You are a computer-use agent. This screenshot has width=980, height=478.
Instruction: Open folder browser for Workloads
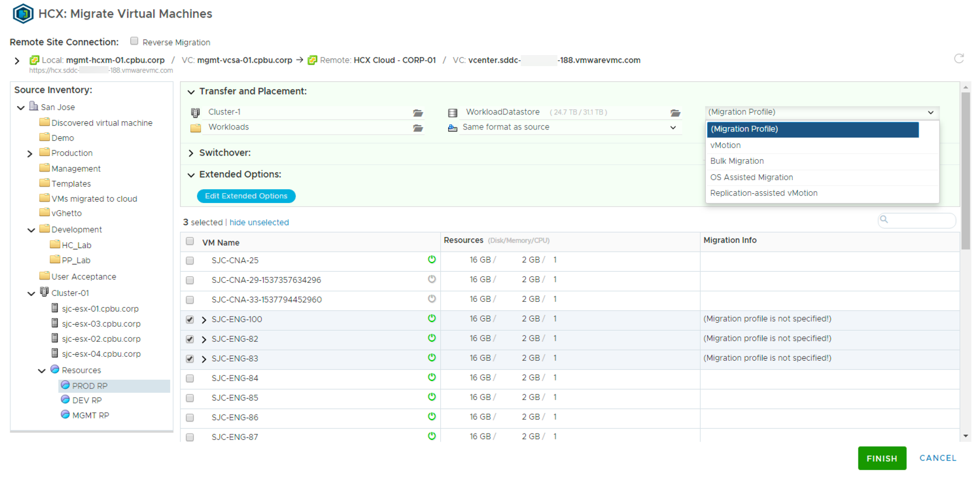pos(418,128)
